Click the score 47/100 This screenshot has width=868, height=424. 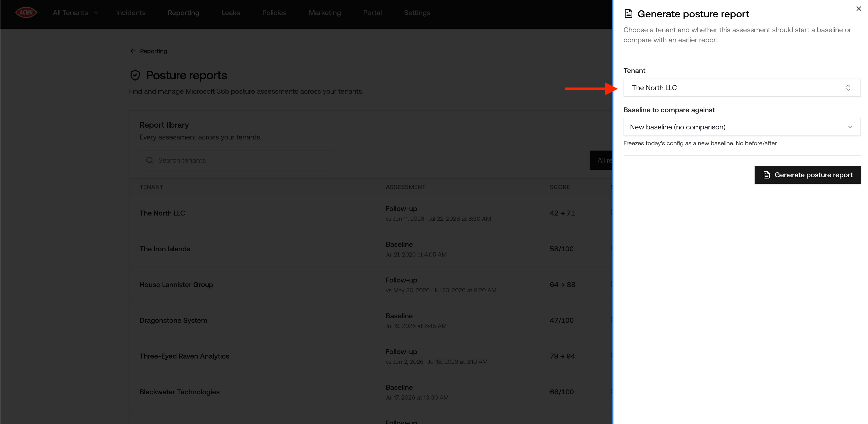562,320
